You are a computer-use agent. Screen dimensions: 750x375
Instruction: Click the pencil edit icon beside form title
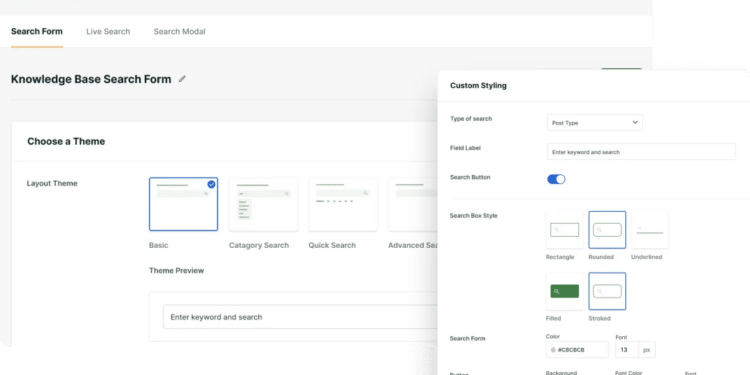click(x=182, y=79)
